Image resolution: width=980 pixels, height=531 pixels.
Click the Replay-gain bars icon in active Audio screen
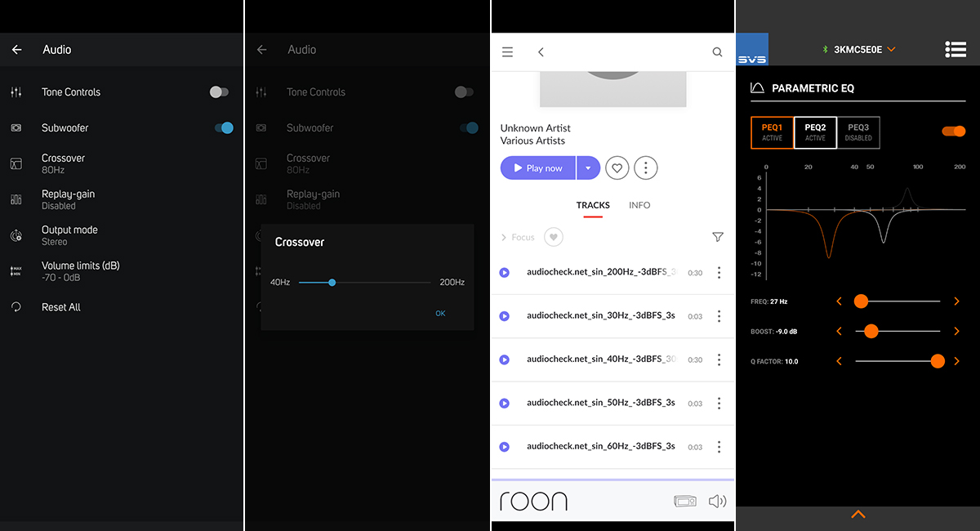[x=16, y=199]
